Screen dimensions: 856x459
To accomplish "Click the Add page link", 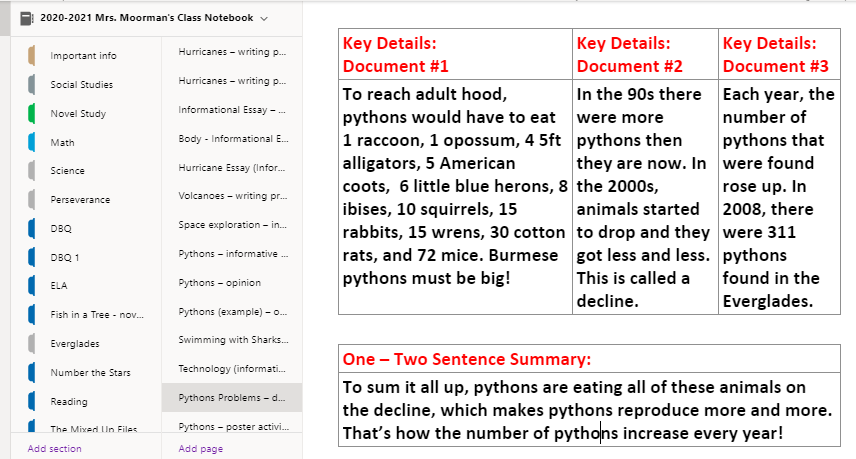I will click(x=201, y=449).
